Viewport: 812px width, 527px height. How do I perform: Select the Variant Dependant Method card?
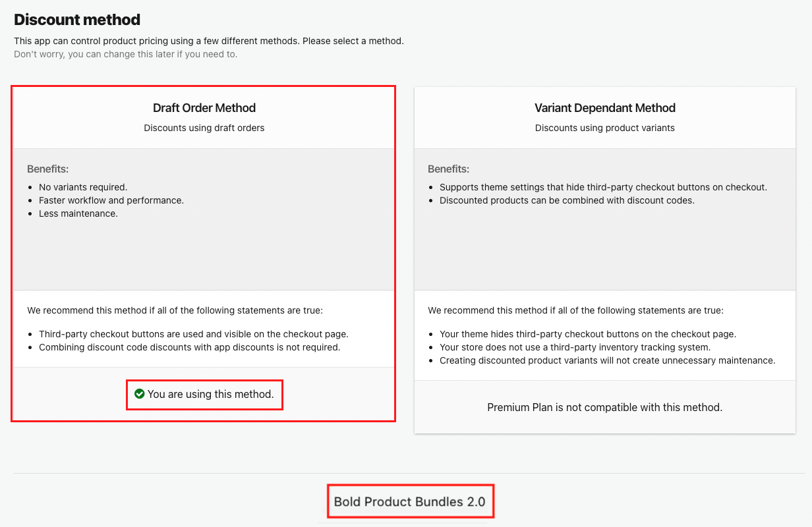tap(605, 257)
